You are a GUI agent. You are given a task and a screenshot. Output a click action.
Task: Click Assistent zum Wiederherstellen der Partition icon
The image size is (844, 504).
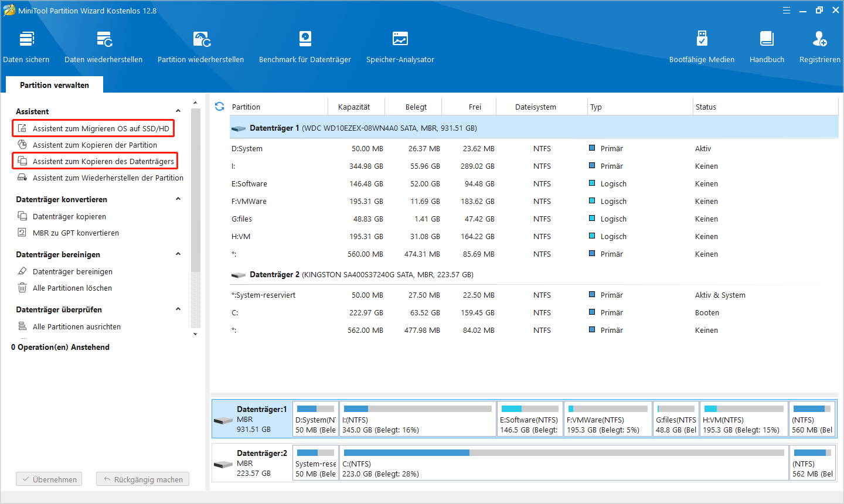[22, 178]
